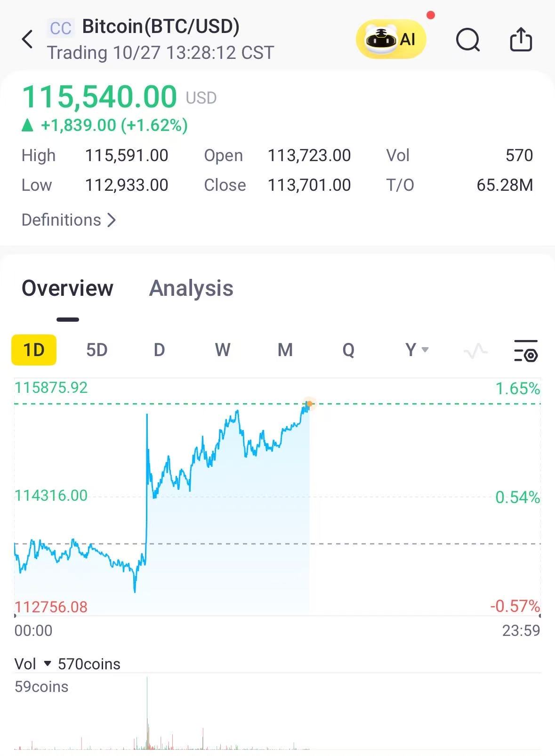
Task: Tap the greyed indicator wave icon
Action: coord(475,350)
